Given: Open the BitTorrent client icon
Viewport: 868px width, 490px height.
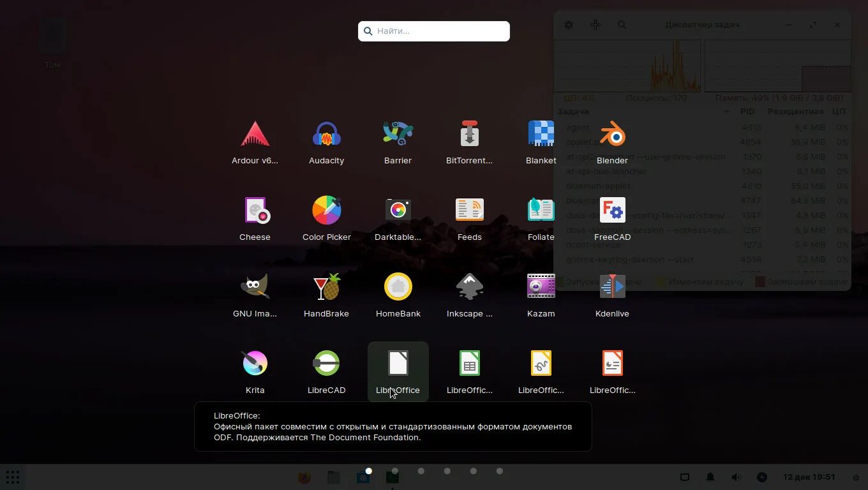Looking at the screenshot, I should 469,142.
